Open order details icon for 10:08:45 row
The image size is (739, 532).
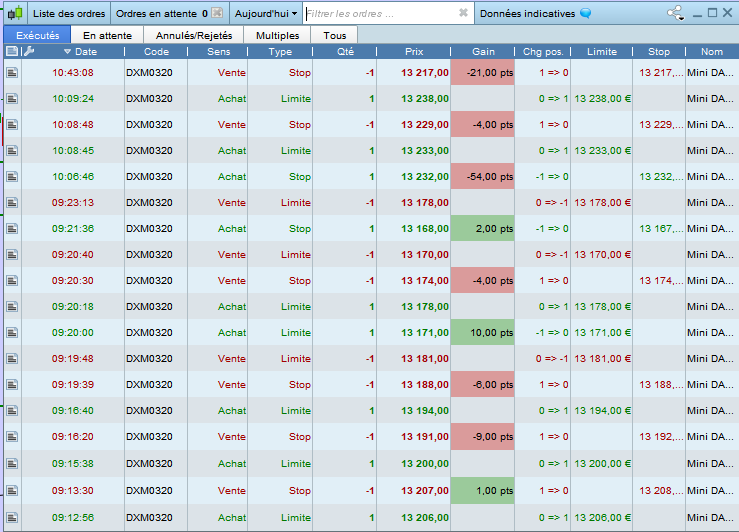12,150
